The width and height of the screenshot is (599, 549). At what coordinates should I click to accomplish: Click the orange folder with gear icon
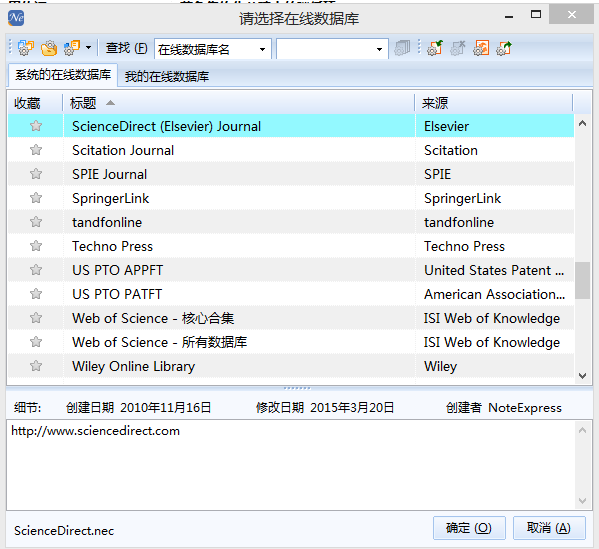(x=49, y=48)
